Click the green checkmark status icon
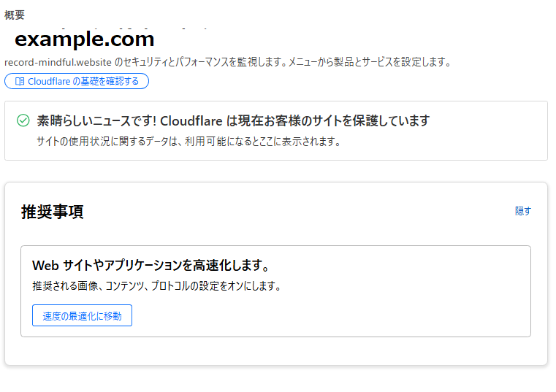The width and height of the screenshot is (556, 392). (x=23, y=120)
